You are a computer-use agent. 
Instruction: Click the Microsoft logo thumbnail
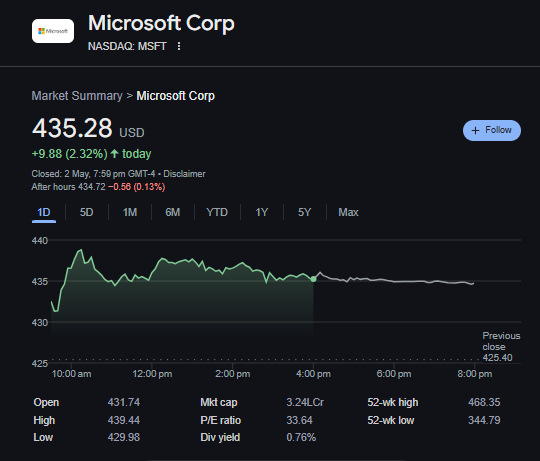click(53, 31)
